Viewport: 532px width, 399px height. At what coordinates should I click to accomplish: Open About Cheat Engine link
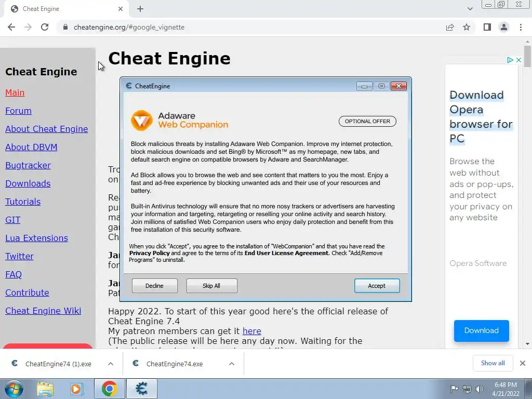tap(46, 129)
